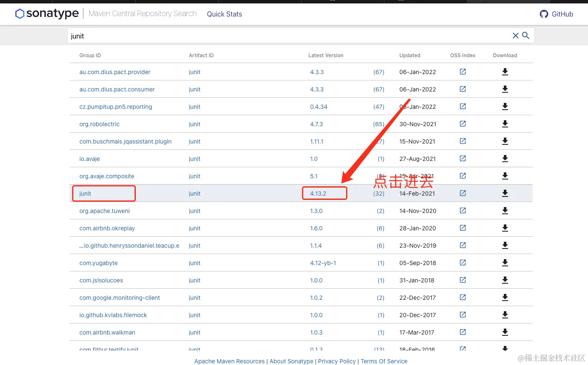Viewport: 588px width, 365px height.
Task: Open OSS Index for io.avaje
Action: coord(463,159)
